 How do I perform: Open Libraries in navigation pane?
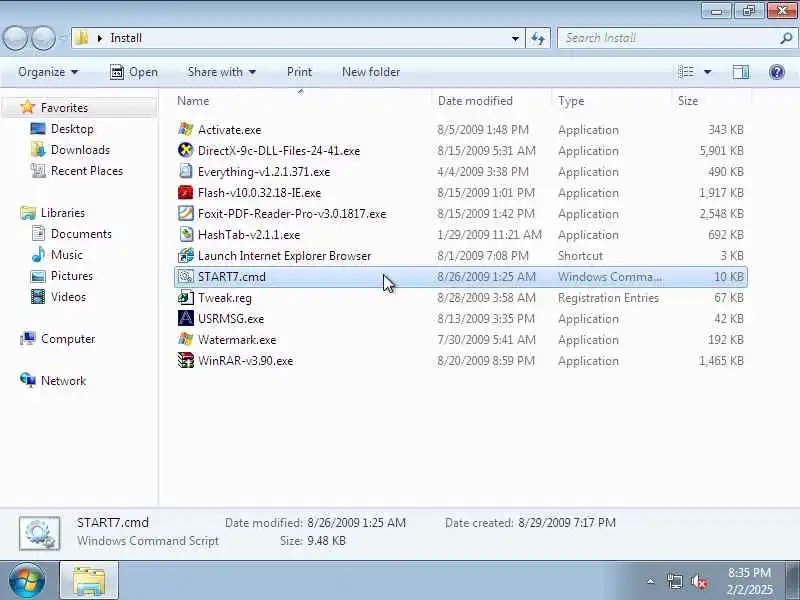click(63, 212)
